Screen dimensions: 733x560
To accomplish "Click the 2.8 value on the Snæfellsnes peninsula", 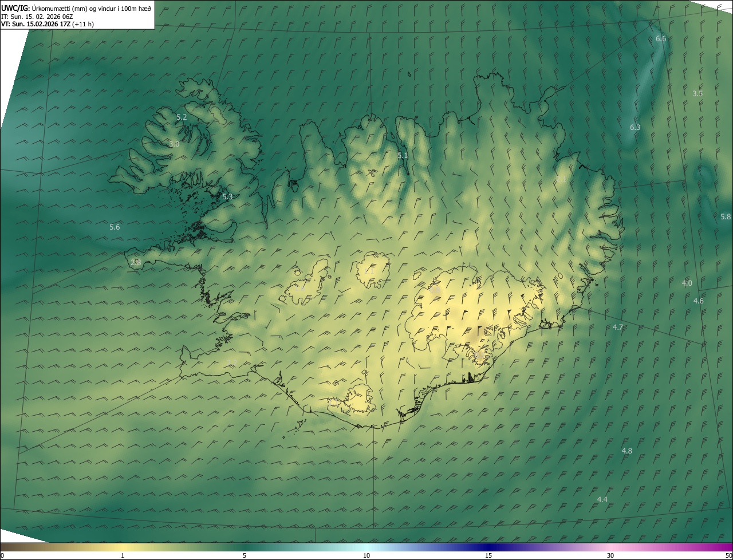I will (x=136, y=262).
